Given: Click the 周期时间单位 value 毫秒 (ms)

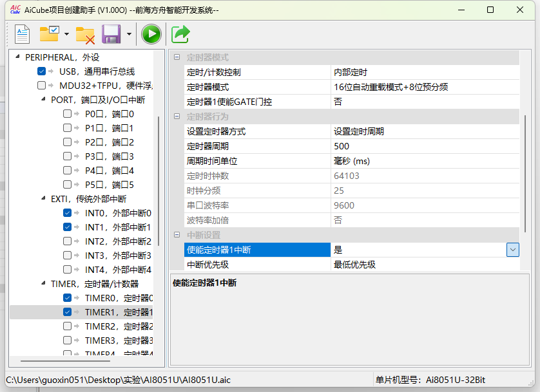Looking at the screenshot, I should click(x=425, y=161).
